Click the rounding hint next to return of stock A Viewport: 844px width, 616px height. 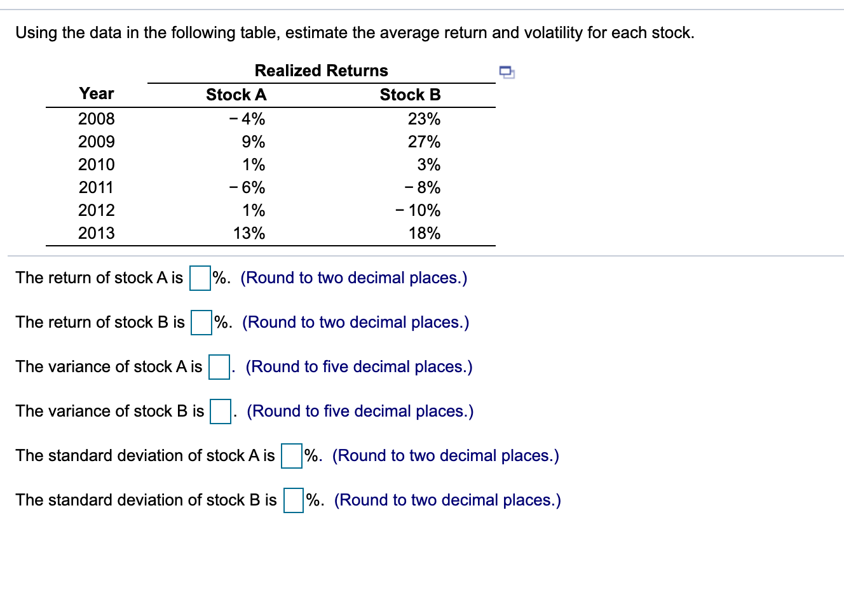pos(354,278)
